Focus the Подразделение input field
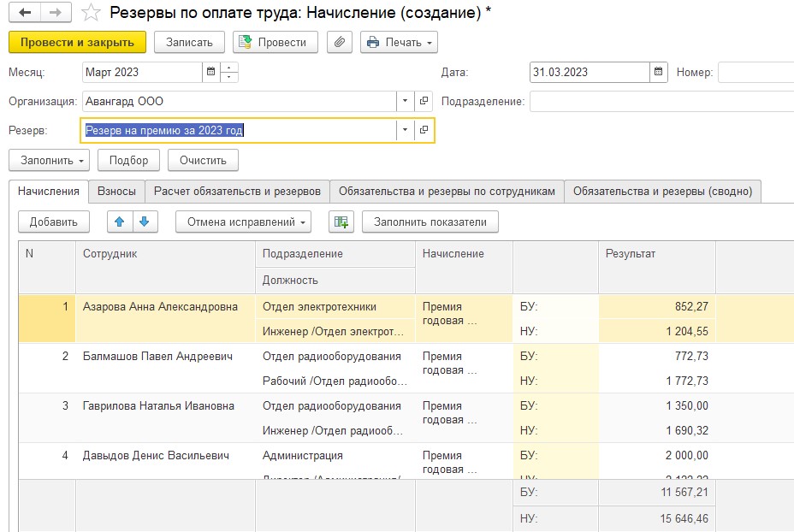 coord(662,101)
